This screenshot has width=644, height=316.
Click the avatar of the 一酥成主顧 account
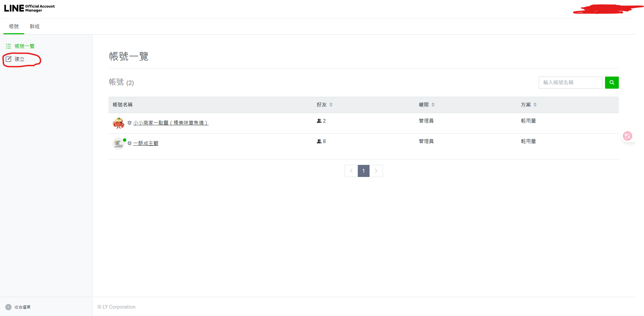point(118,144)
